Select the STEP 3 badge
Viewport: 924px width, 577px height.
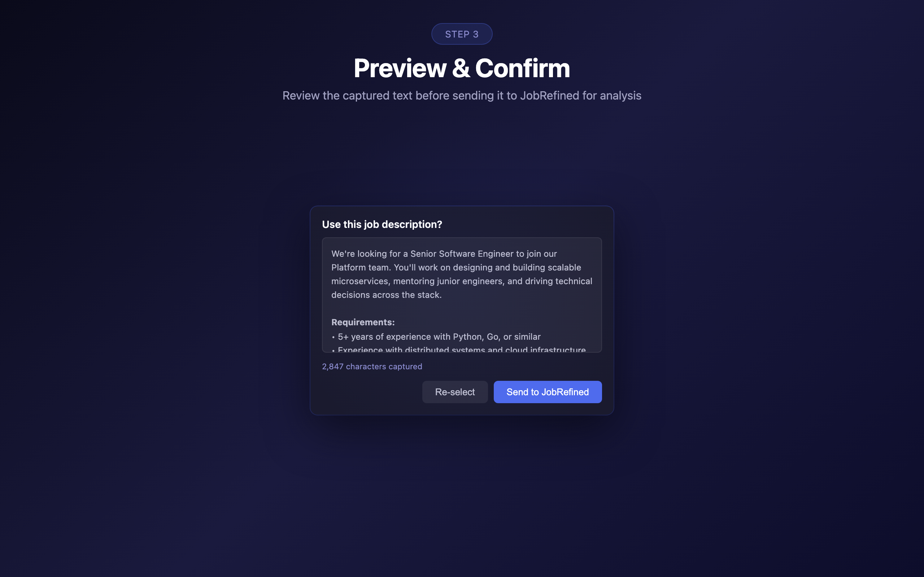pyautogui.click(x=462, y=34)
